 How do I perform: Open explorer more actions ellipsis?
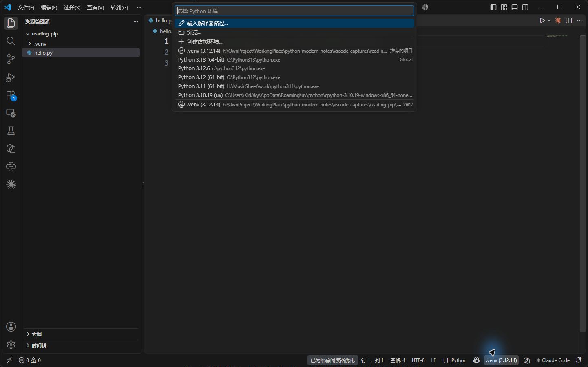click(136, 21)
